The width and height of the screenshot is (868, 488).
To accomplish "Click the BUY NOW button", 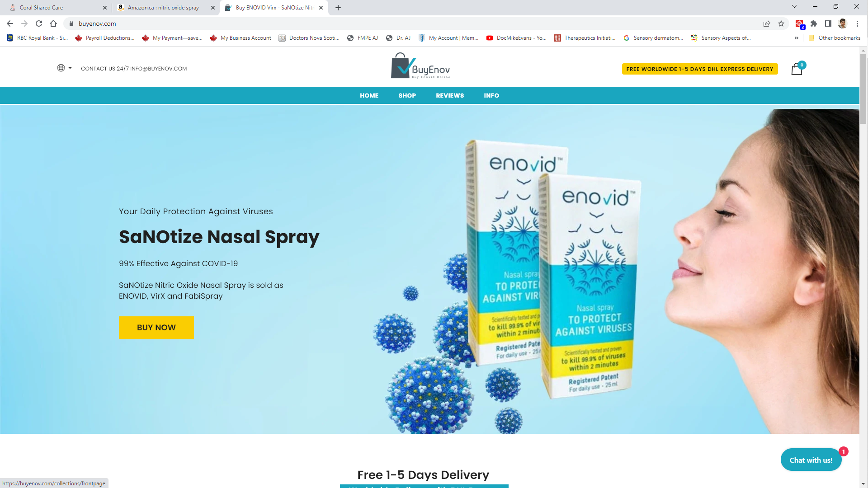I will pos(156,328).
